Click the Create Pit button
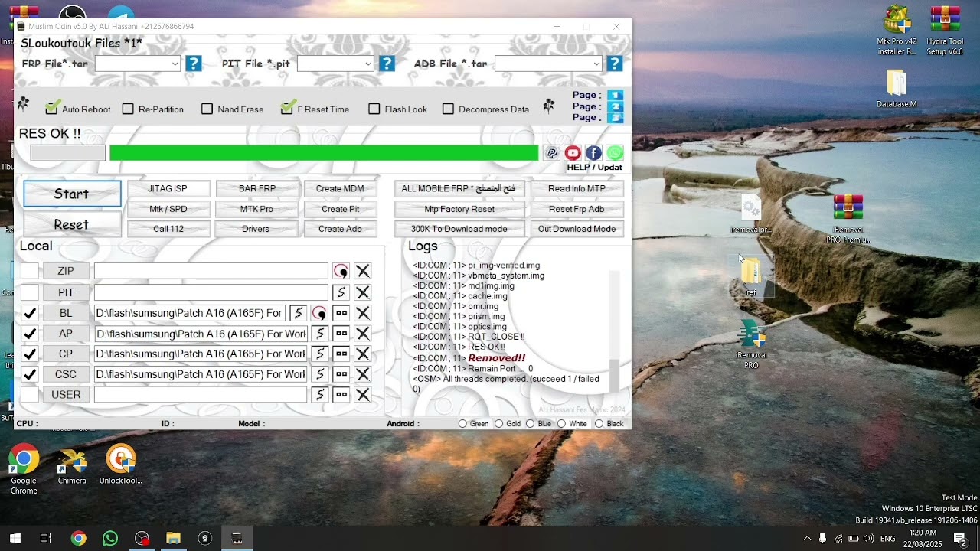 [340, 209]
